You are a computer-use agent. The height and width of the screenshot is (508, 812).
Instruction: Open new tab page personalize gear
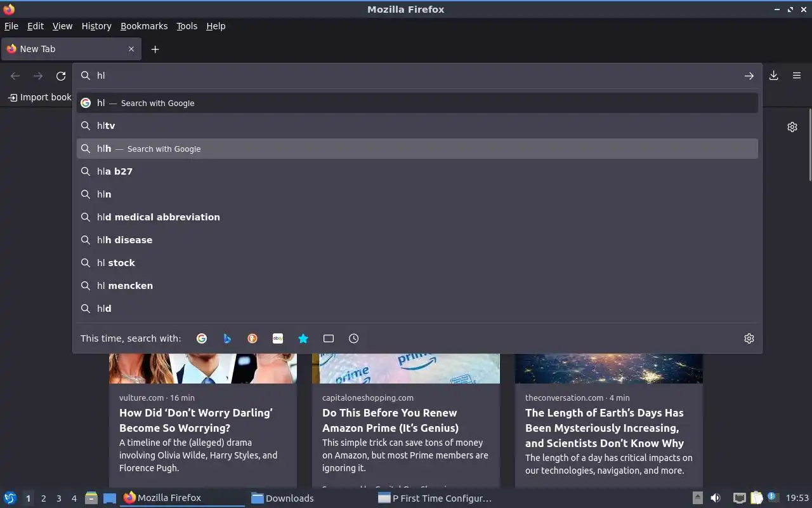click(x=792, y=127)
